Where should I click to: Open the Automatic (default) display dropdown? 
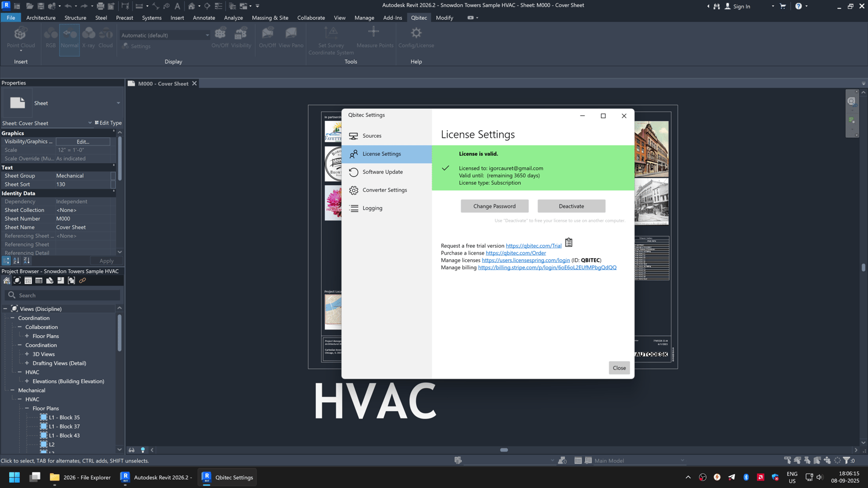[165, 35]
